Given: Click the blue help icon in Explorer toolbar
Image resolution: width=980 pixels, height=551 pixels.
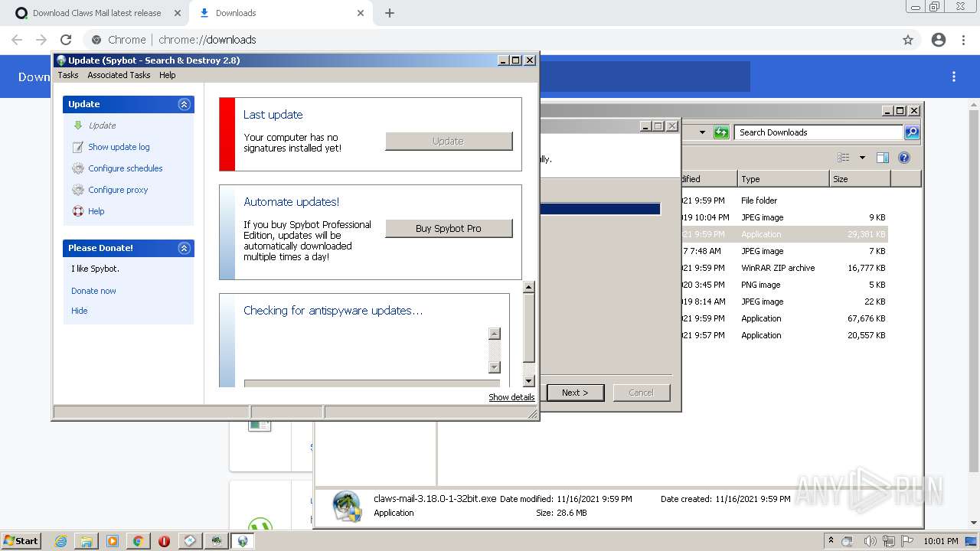Looking at the screenshot, I should (904, 158).
